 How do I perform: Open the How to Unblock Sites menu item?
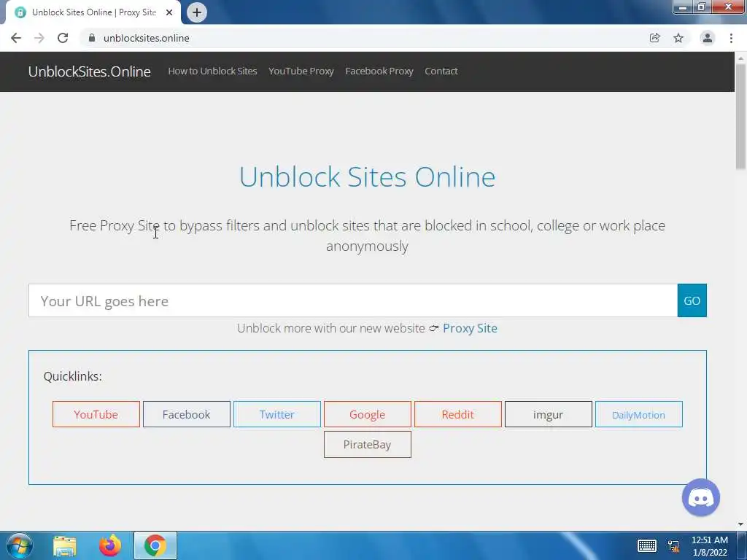212,71
